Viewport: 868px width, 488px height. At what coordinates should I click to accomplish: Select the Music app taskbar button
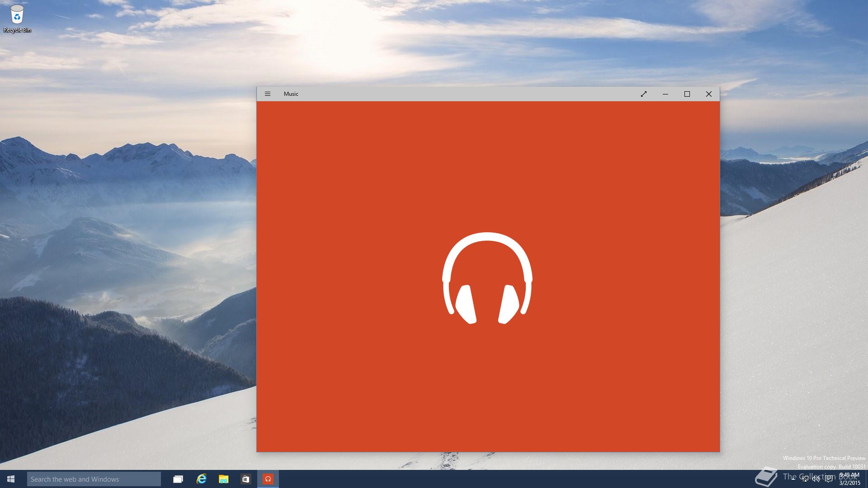(x=268, y=479)
